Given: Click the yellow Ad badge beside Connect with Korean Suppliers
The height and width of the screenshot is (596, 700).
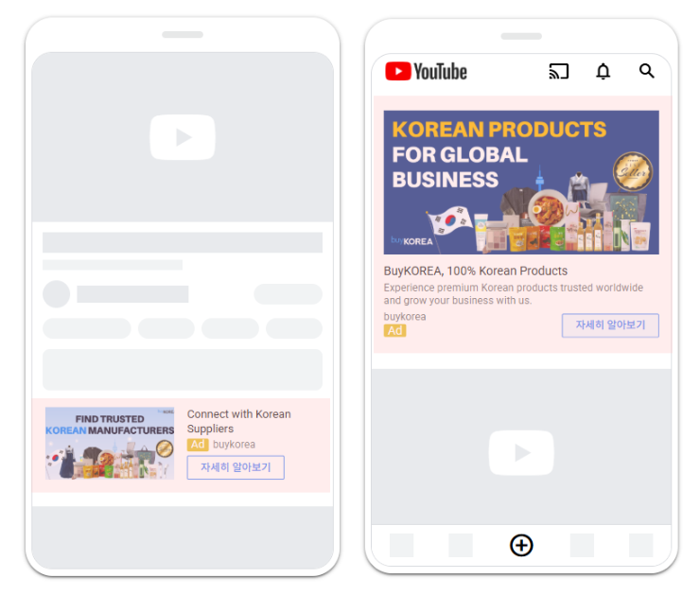Looking at the screenshot, I should tap(198, 445).
